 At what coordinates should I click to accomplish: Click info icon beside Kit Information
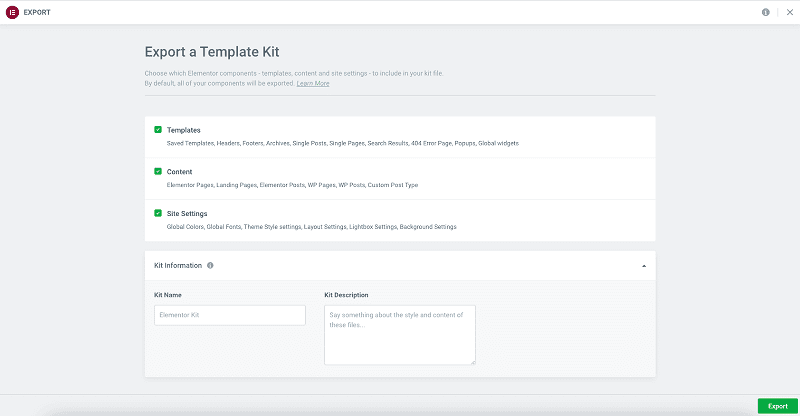[210, 265]
